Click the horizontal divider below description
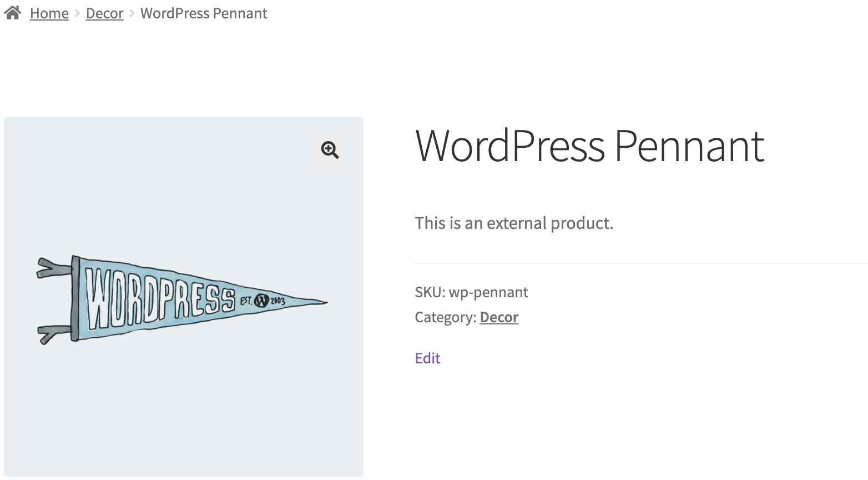 coord(641,263)
